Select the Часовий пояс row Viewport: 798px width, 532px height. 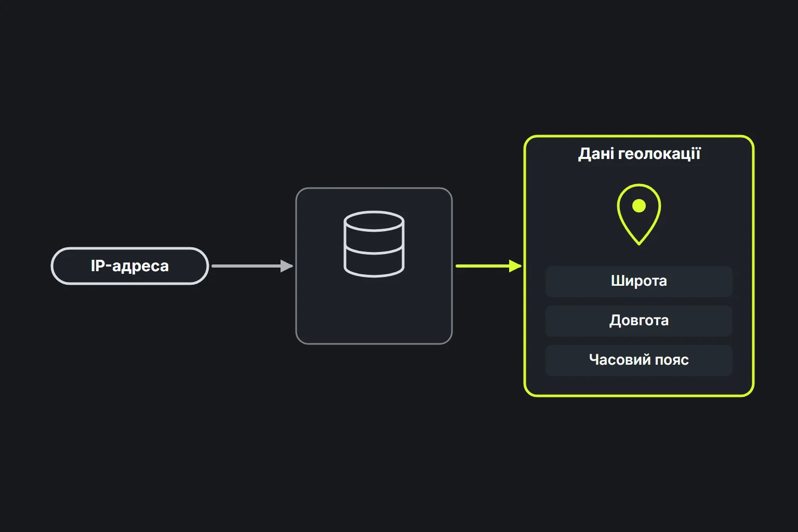pyautogui.click(x=639, y=360)
